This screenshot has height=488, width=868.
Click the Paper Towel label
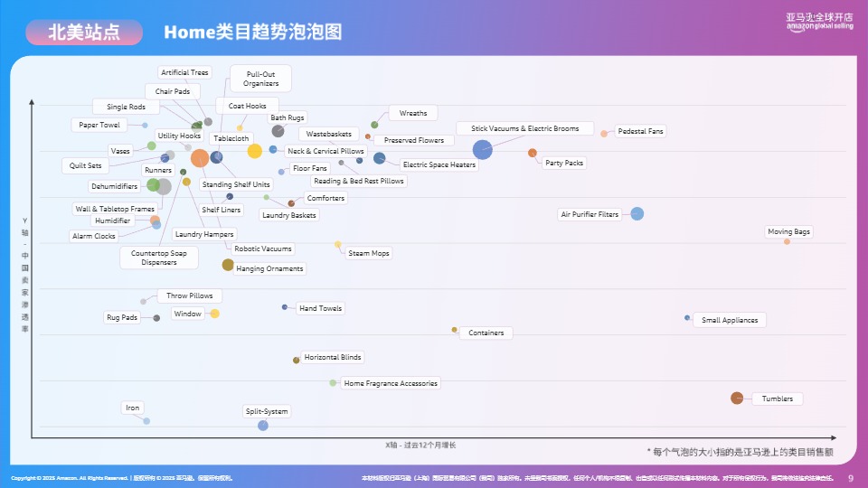click(x=99, y=125)
